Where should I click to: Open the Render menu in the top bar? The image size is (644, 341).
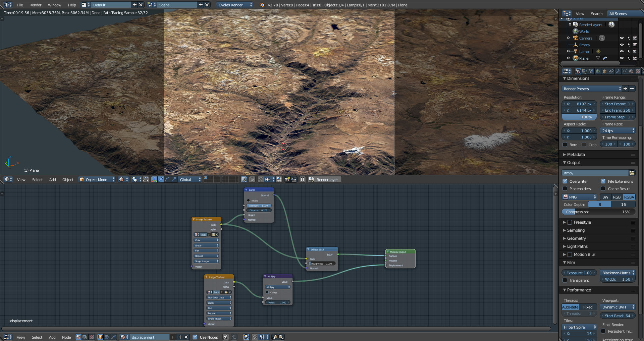[35, 5]
